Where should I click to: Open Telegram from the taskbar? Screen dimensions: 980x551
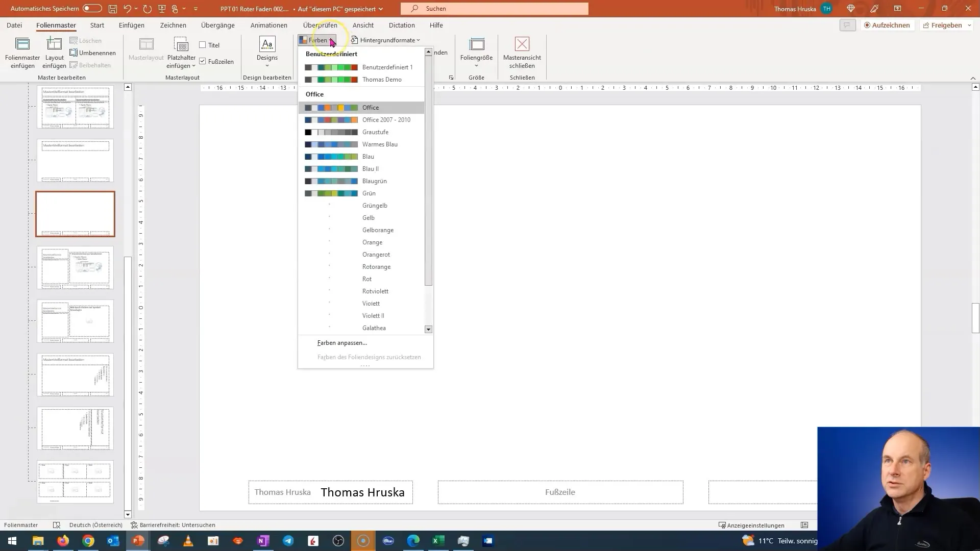point(288,541)
